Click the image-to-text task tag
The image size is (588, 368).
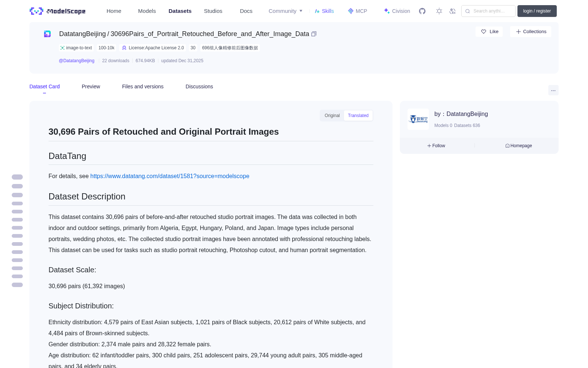point(76,48)
